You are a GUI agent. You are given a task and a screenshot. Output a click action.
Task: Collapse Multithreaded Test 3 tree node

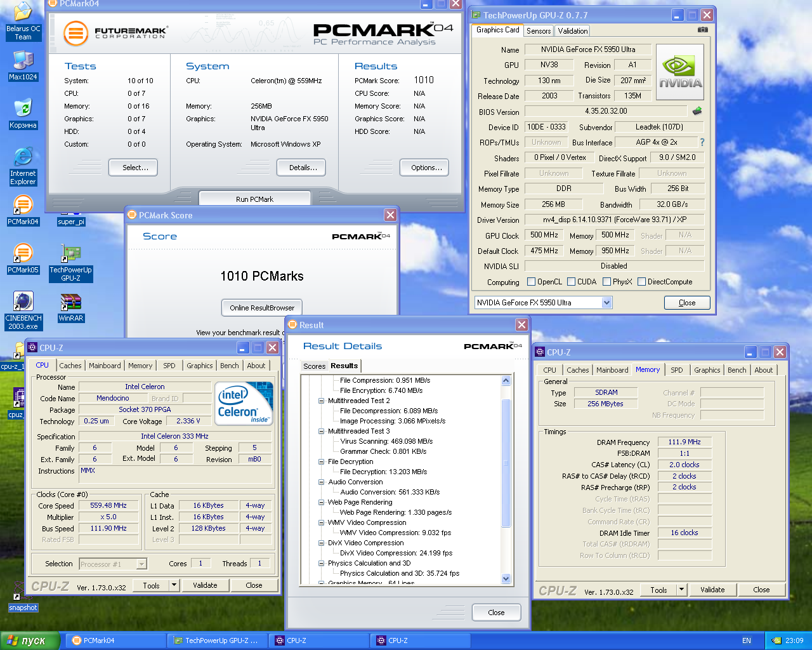[x=321, y=431]
